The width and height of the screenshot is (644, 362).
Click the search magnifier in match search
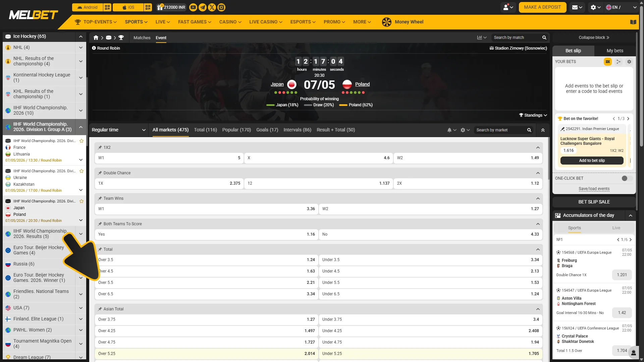[x=544, y=38]
